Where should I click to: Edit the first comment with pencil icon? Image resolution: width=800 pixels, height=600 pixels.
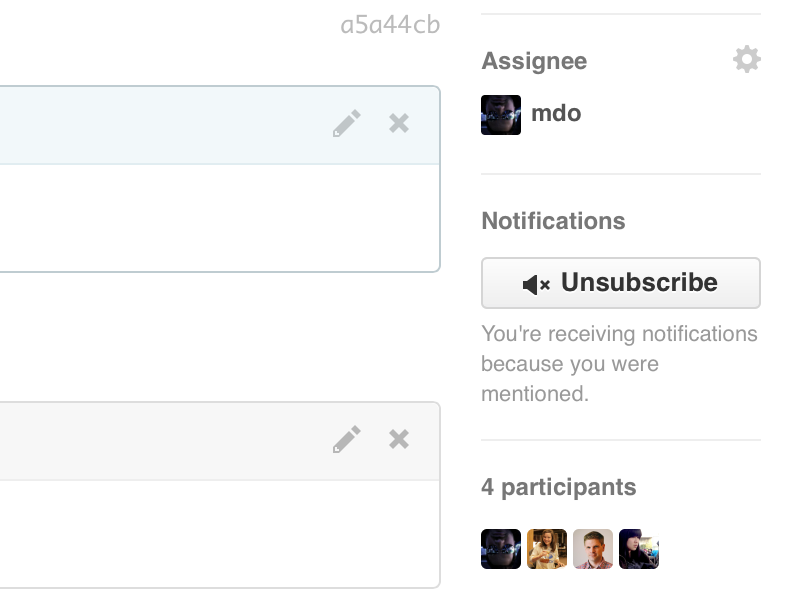point(347,124)
